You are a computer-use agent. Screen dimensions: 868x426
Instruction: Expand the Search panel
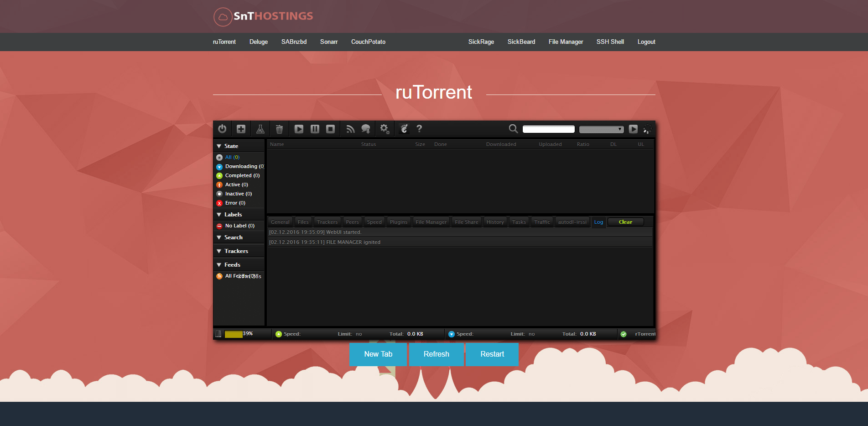(239, 237)
